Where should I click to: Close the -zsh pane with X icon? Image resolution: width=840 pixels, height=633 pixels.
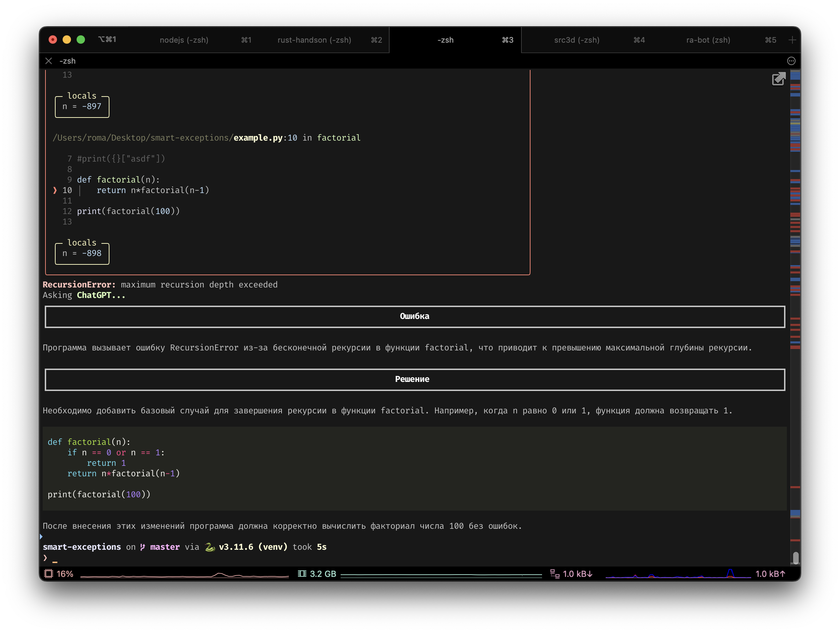(x=49, y=61)
